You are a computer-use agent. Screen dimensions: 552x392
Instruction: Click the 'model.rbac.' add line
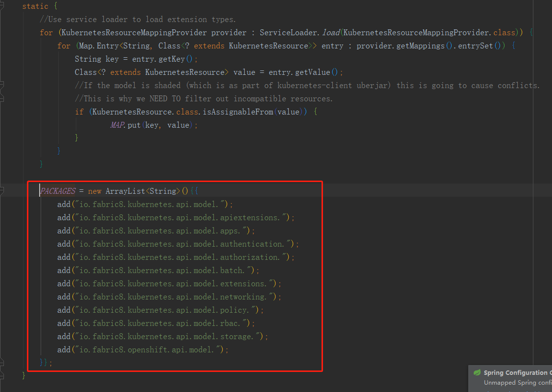[x=156, y=323]
